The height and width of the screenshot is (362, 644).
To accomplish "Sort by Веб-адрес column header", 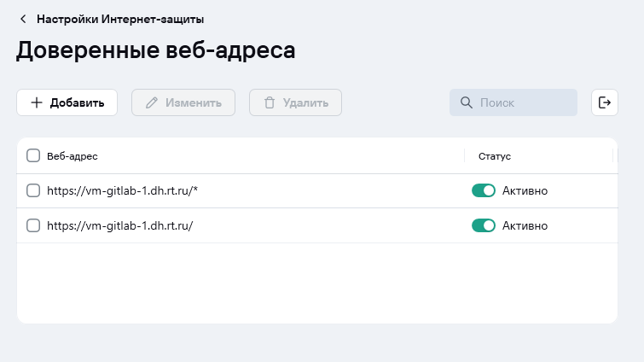I will point(73,156).
